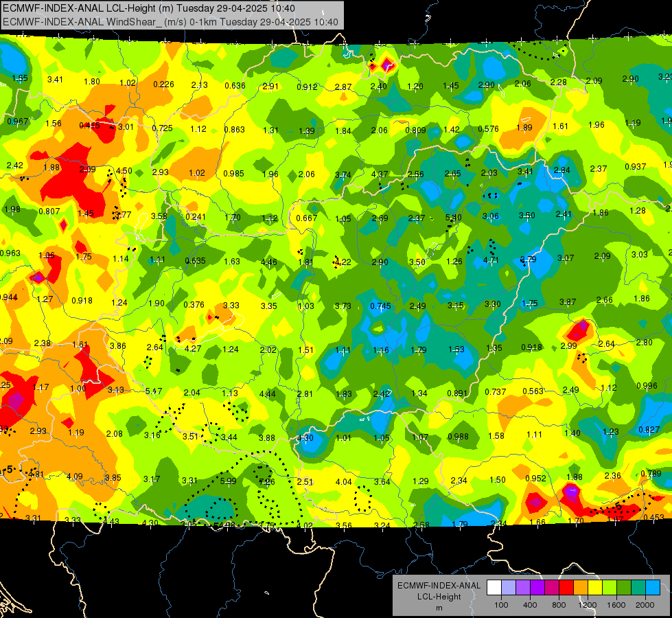
Task: Click the wind shear value 1.89
Action: click(x=524, y=127)
